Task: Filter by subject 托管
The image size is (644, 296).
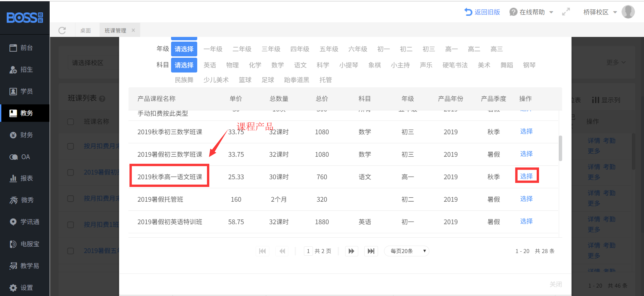Action: pos(326,80)
